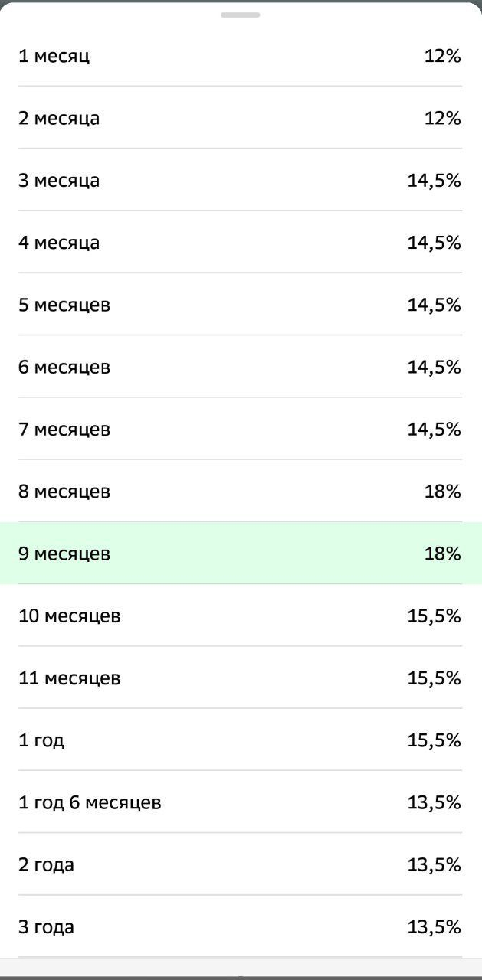Viewport: 482px width, 980px height.
Task: Tap the bottom sheet drag handle
Action: [x=241, y=15]
